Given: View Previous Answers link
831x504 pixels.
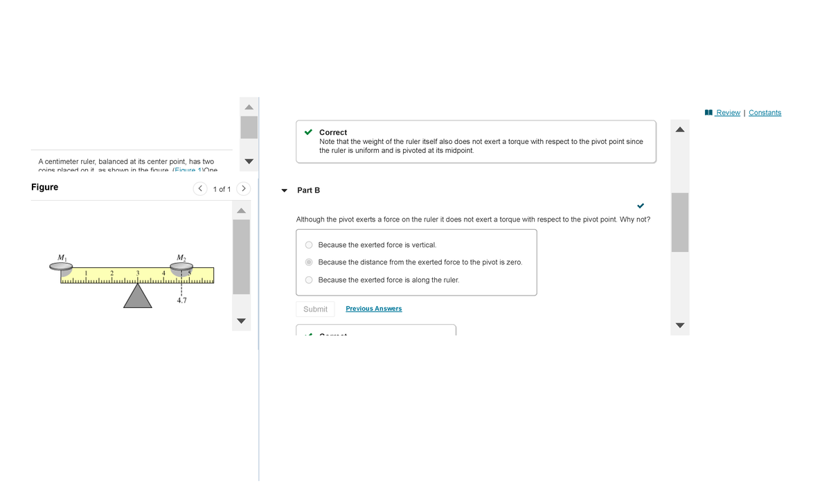Looking at the screenshot, I should (x=373, y=309).
